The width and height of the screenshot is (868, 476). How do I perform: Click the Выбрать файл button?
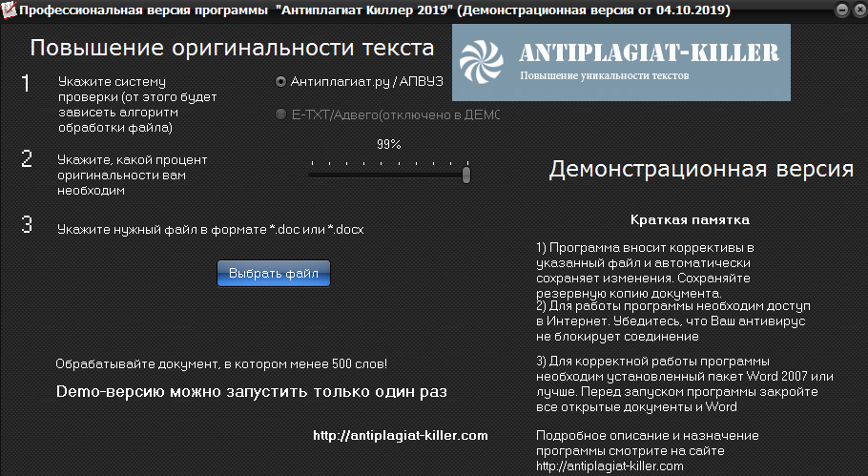(274, 274)
